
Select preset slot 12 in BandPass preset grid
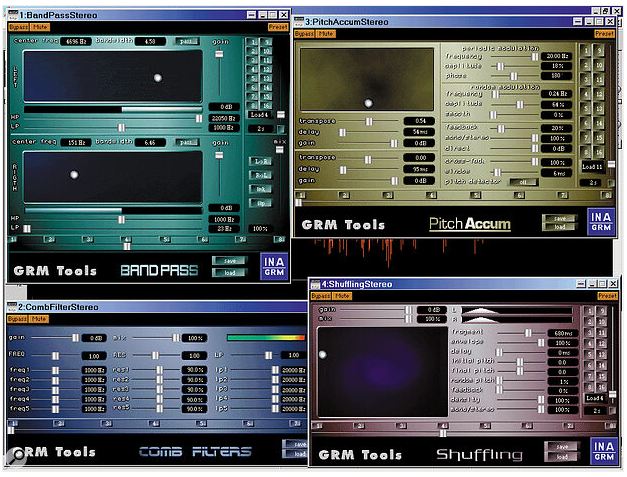[x=266, y=70]
